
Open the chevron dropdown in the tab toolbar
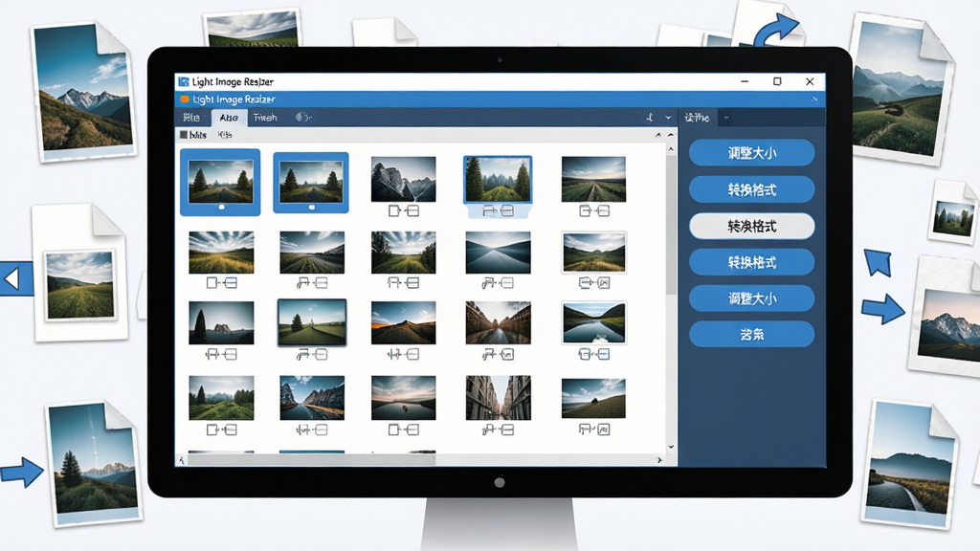[668, 118]
